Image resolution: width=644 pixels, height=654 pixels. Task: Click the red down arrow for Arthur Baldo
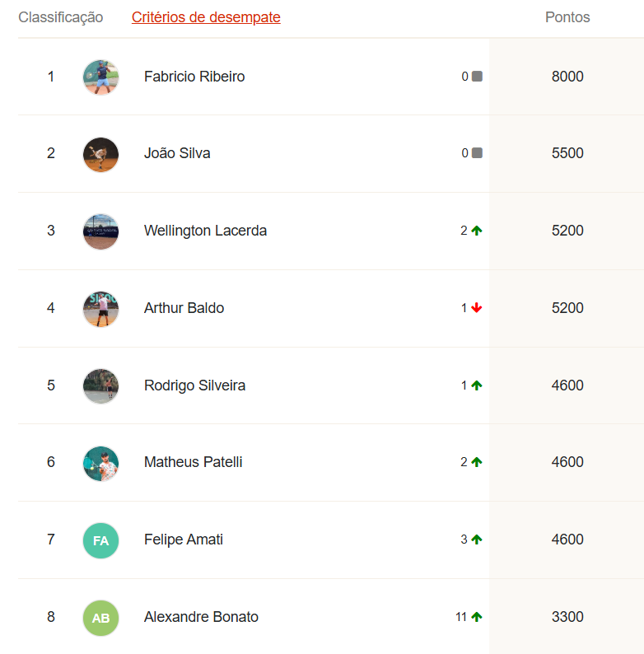[x=477, y=308]
